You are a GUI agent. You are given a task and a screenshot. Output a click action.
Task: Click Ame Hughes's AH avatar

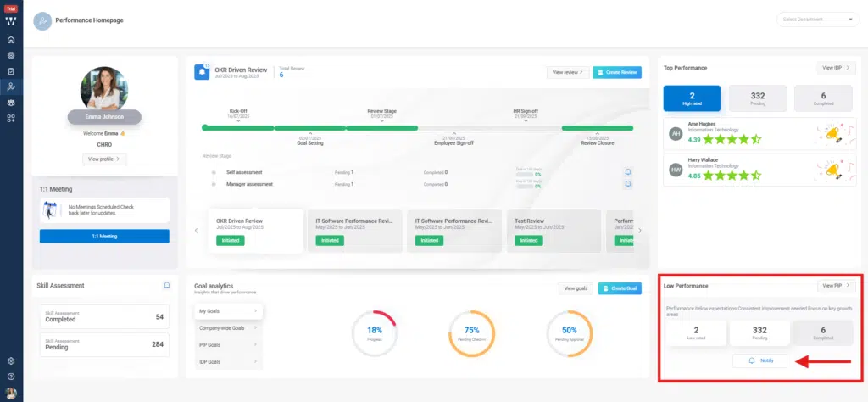pos(676,134)
